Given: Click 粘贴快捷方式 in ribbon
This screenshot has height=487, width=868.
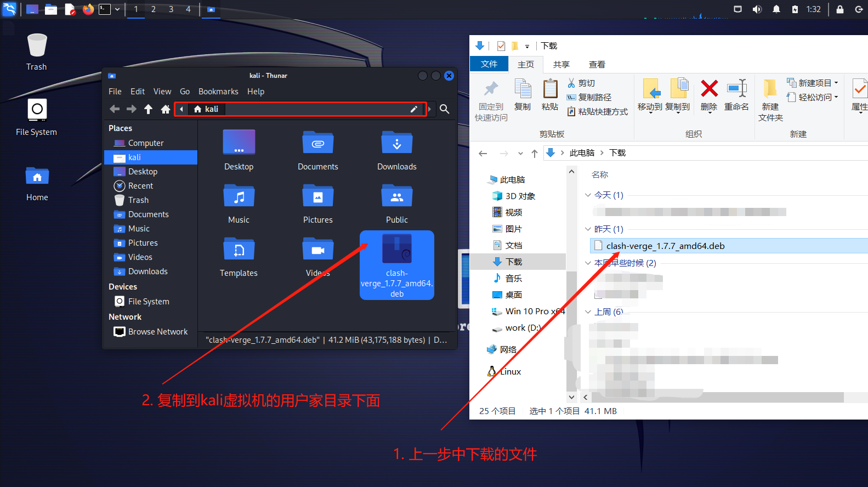Looking at the screenshot, I should coord(598,111).
